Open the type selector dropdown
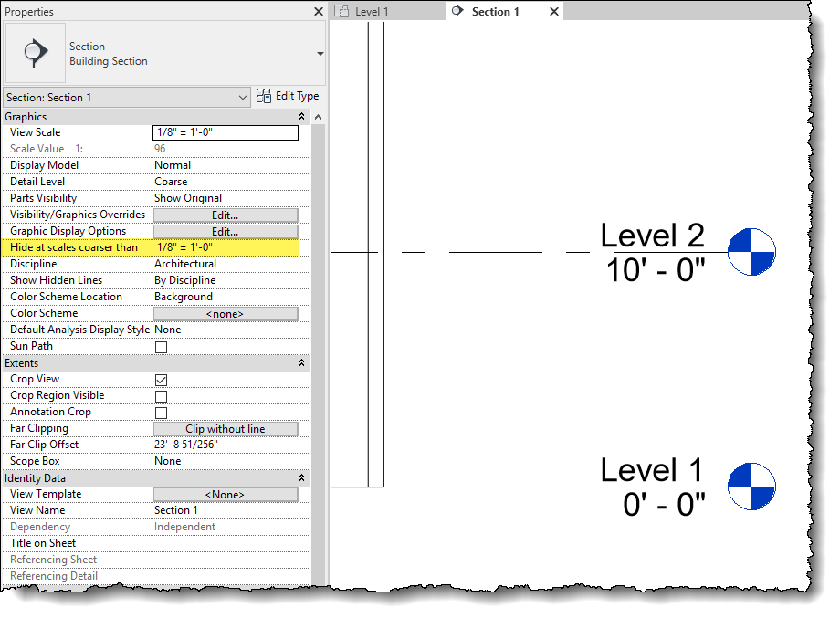The image size is (840, 618). [319, 53]
